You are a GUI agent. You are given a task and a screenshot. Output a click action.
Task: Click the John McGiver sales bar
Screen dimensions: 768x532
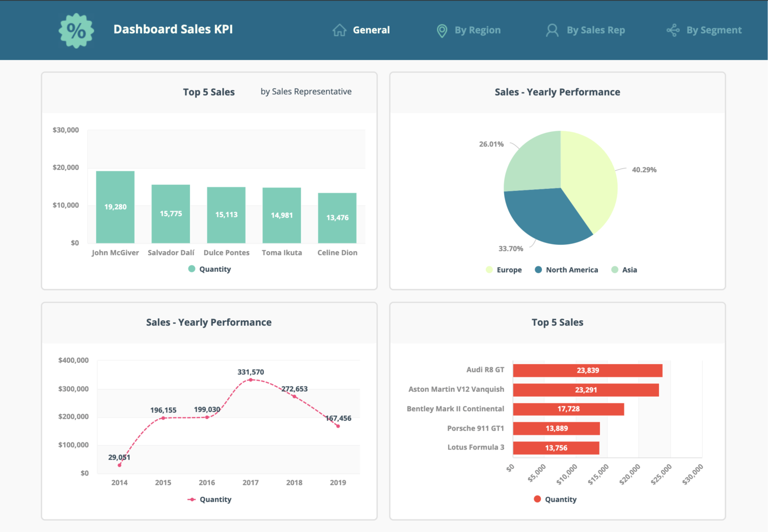(x=115, y=206)
